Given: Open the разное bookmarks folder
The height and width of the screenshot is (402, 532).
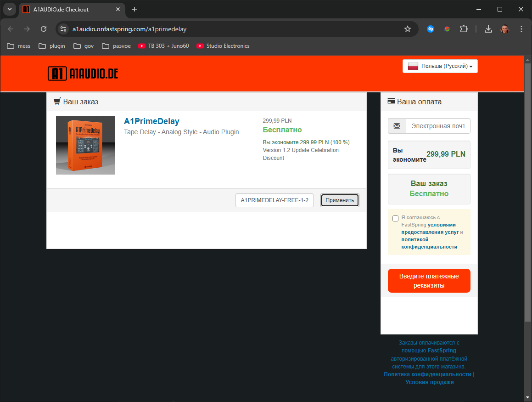Looking at the screenshot, I should tap(117, 46).
